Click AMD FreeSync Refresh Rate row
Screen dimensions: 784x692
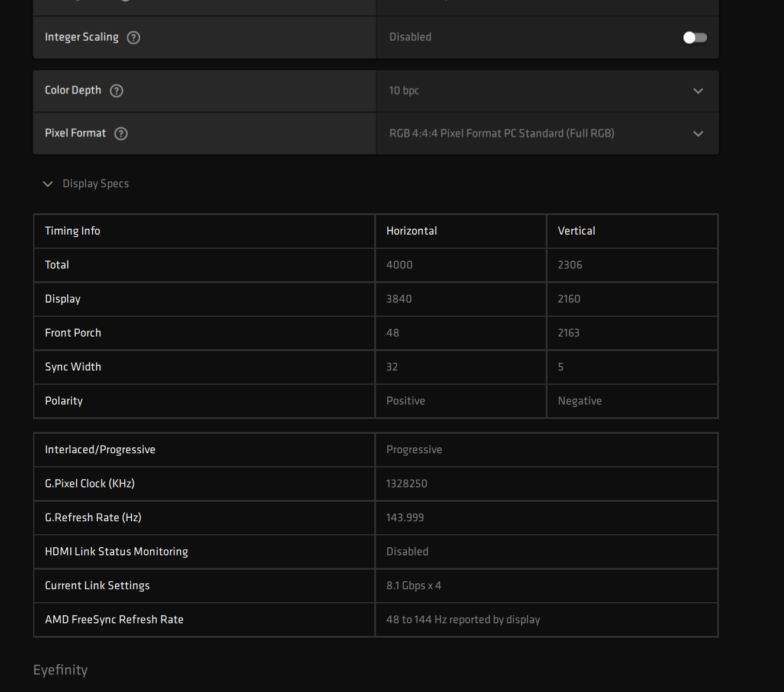pos(376,619)
